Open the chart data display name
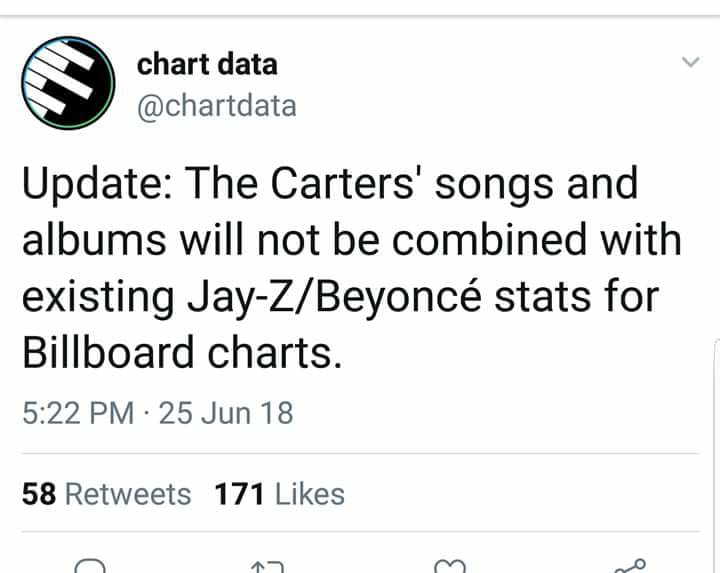 [207, 64]
